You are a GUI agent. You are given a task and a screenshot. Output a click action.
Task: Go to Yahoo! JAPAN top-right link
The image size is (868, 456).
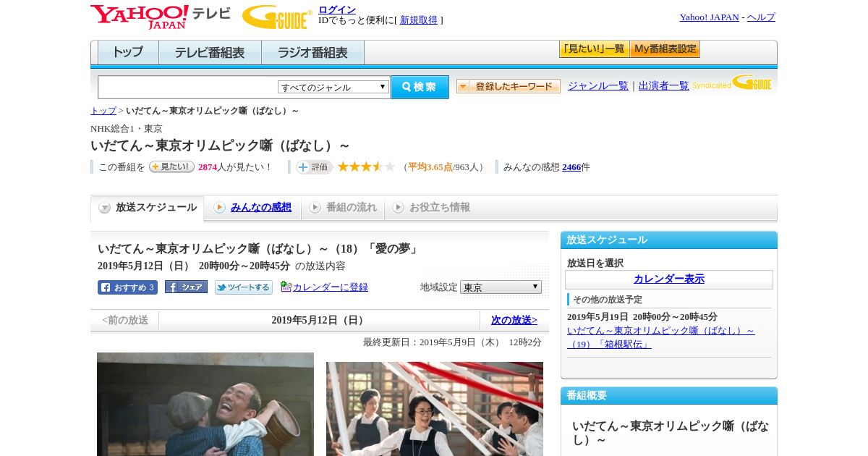point(709,17)
